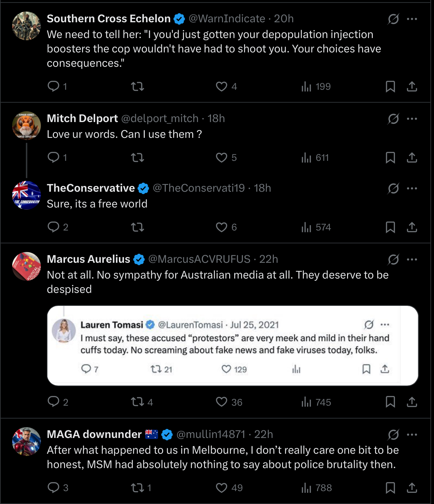Bookmark the Marcus Aurelius tweet
Image resolution: width=434 pixels, height=504 pixels.
tap(390, 402)
